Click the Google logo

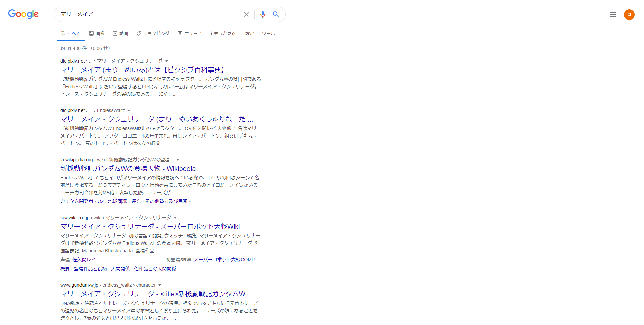tap(23, 14)
